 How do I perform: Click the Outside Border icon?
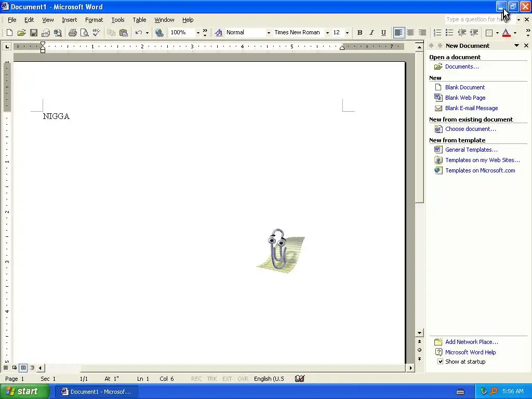pyautogui.click(x=489, y=33)
